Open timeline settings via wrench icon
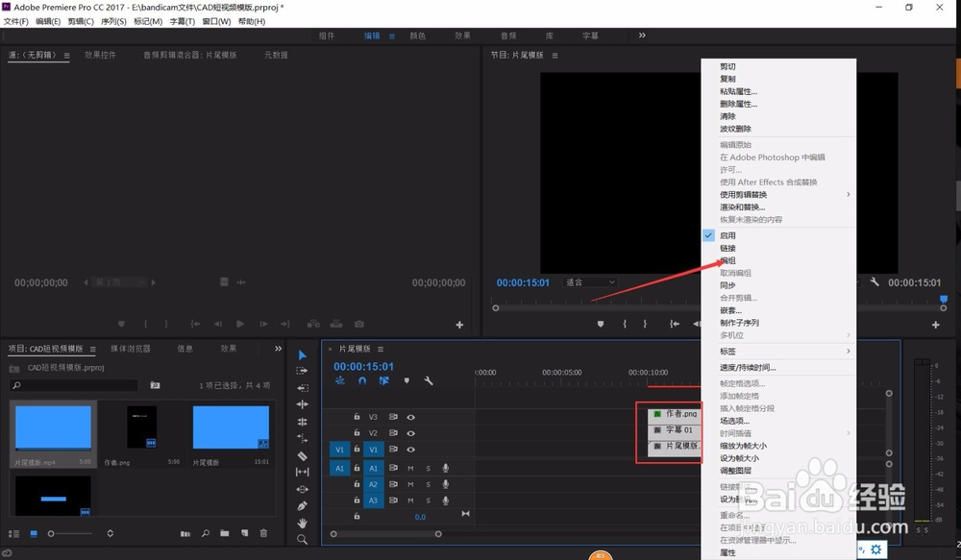The width and height of the screenshot is (961, 560). tap(429, 380)
